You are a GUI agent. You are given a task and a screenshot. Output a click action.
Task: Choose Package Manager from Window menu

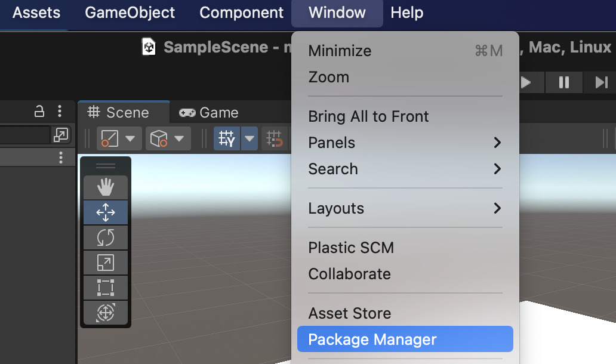pyautogui.click(x=405, y=340)
